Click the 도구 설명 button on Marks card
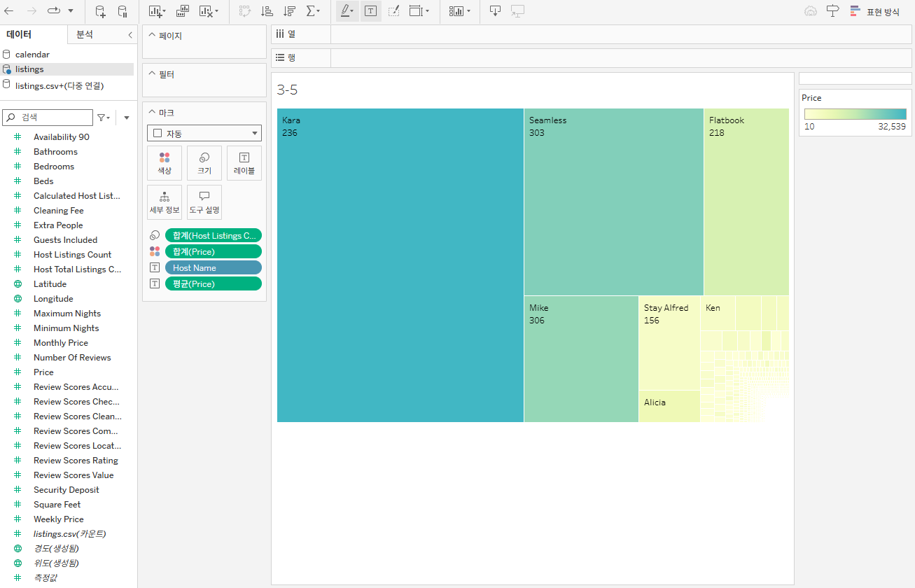 coord(204,202)
